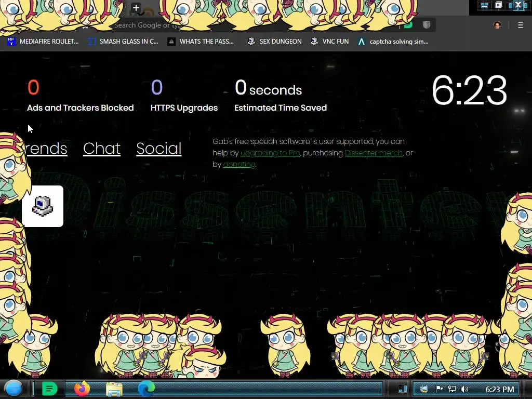Follow the donating link
Image resolution: width=532 pixels, height=399 pixels.
click(239, 165)
